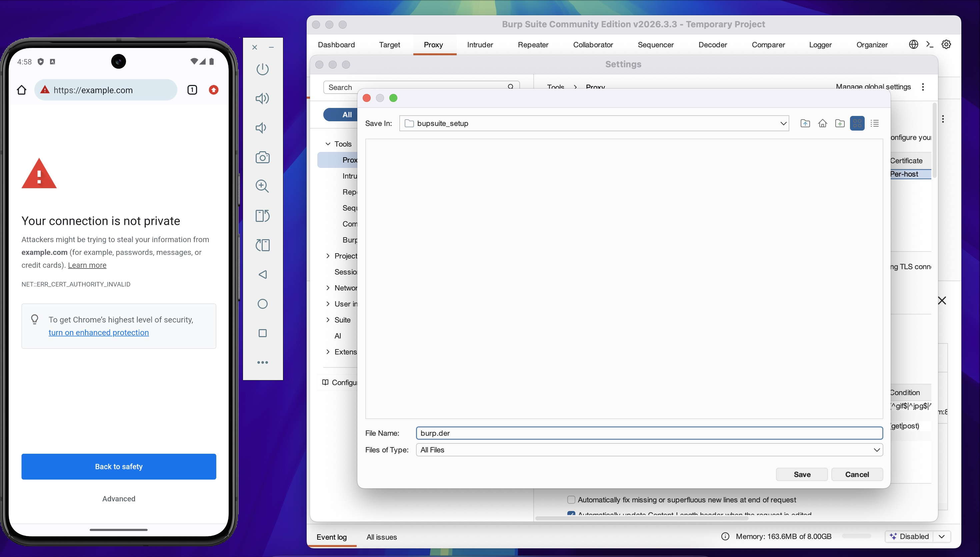
Task: Expand the Extensions tree section
Action: point(328,351)
